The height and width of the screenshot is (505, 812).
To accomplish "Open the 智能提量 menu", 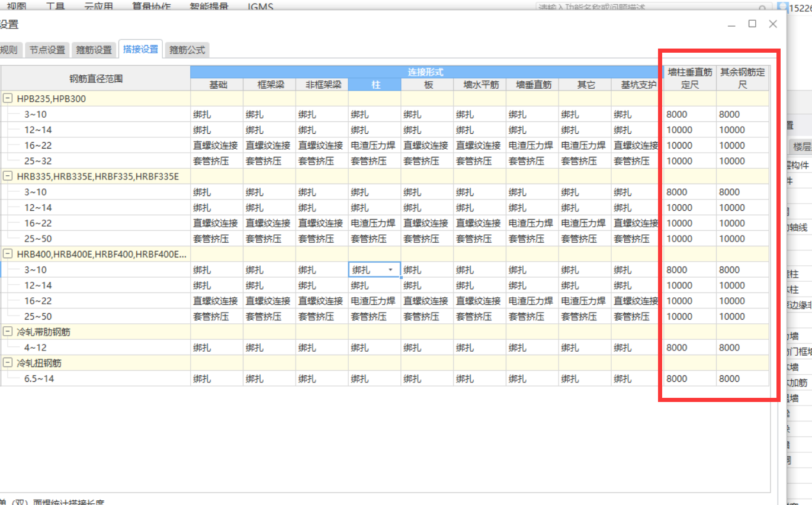I will click(209, 7).
